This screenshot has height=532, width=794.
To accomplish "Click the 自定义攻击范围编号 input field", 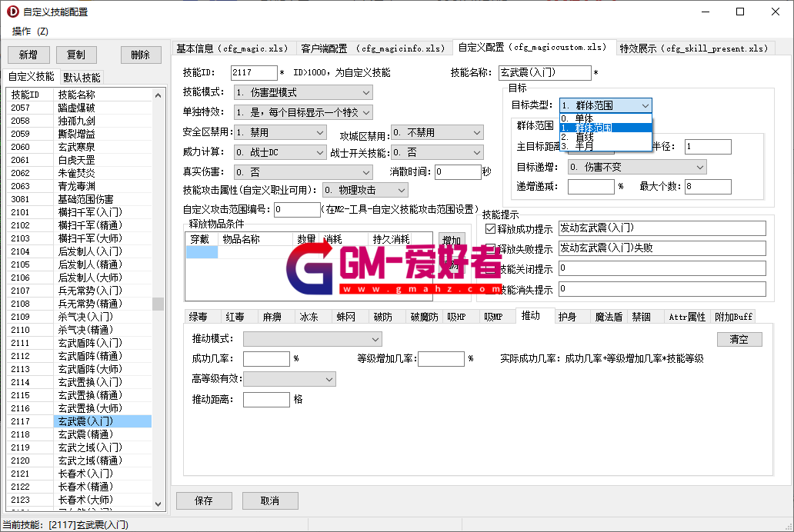I will point(297,210).
